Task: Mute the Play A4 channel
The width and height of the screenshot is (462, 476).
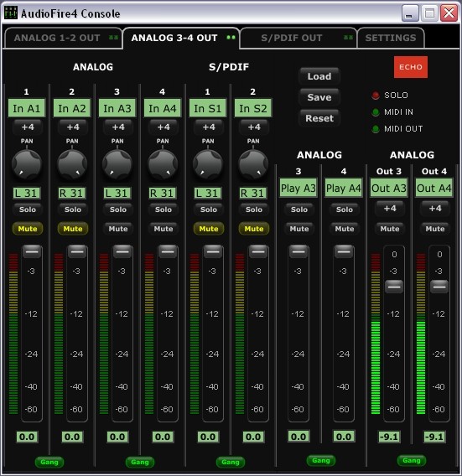Action: point(344,229)
